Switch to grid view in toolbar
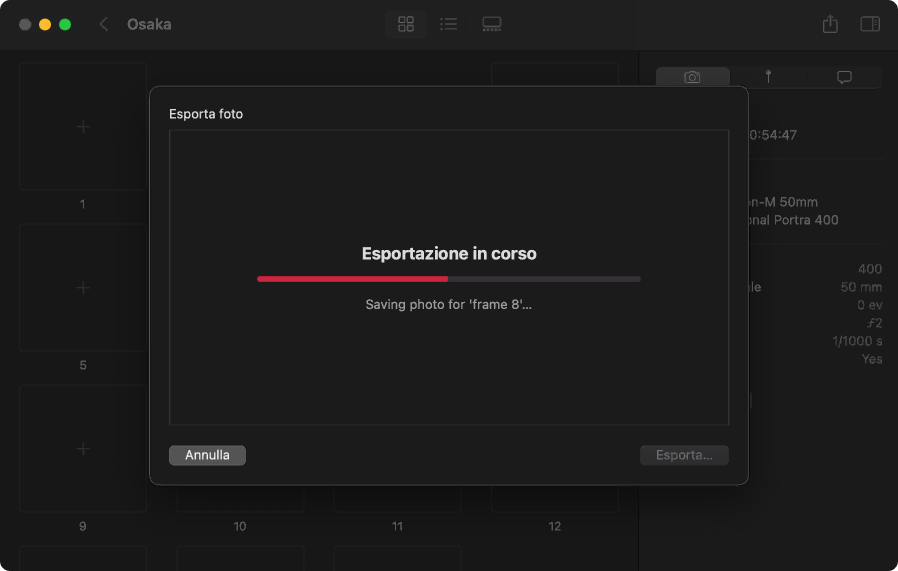This screenshot has height=571, width=898. coord(406,24)
